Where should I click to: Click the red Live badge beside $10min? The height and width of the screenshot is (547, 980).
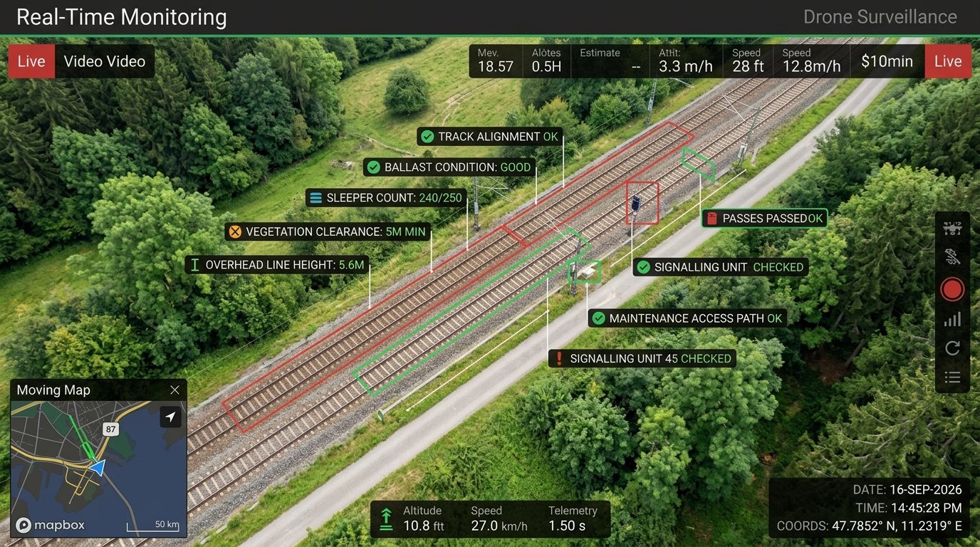(948, 61)
